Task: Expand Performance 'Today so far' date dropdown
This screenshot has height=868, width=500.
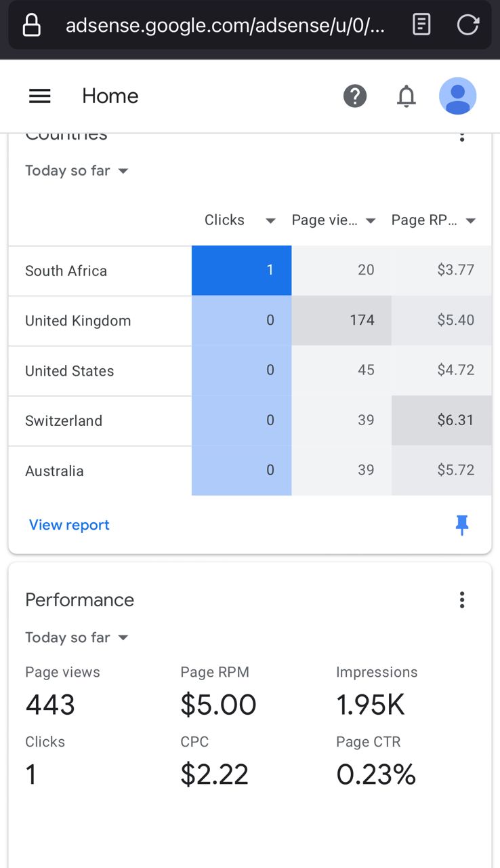Action: point(77,637)
